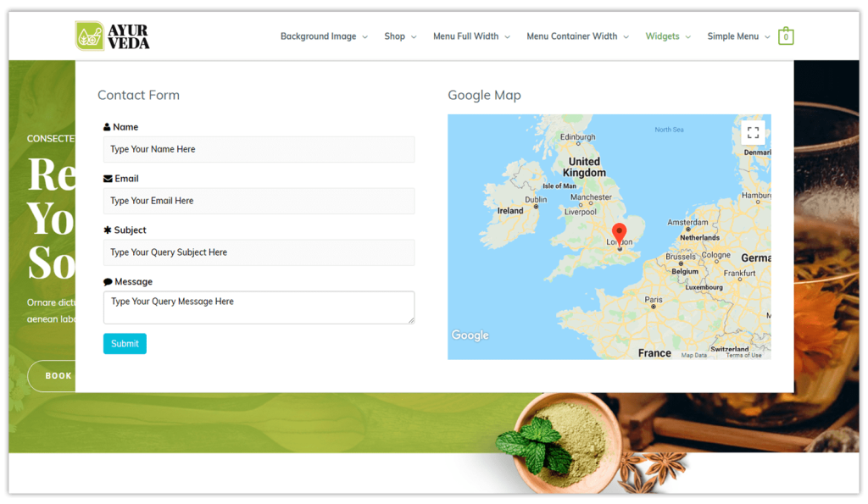Submit the contact form
This screenshot has height=504, width=868.
pos(125,343)
